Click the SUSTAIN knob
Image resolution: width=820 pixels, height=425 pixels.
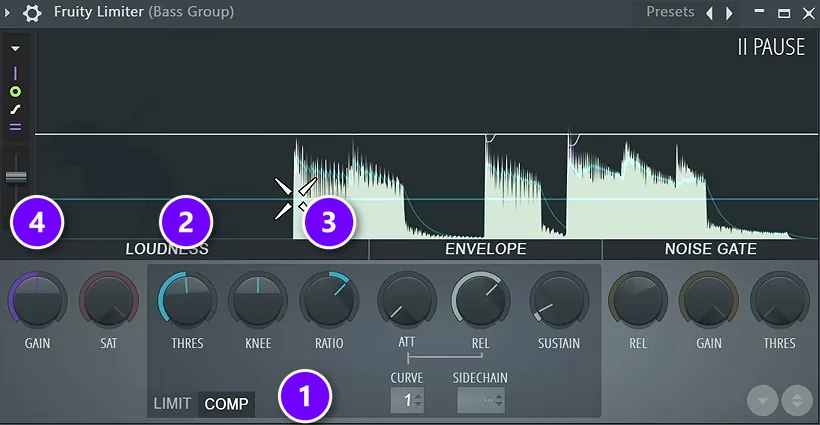coord(559,301)
